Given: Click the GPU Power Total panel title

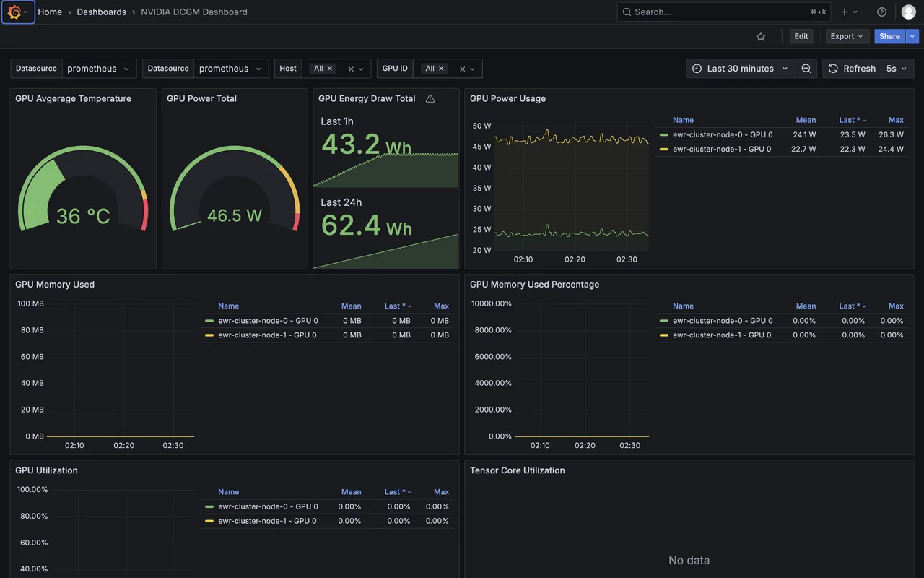Looking at the screenshot, I should [201, 98].
